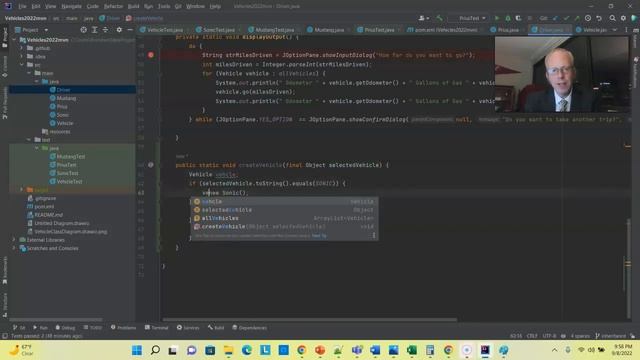Open Run tool window at bottom
Screen dimensions: 640x360
coord(40,327)
